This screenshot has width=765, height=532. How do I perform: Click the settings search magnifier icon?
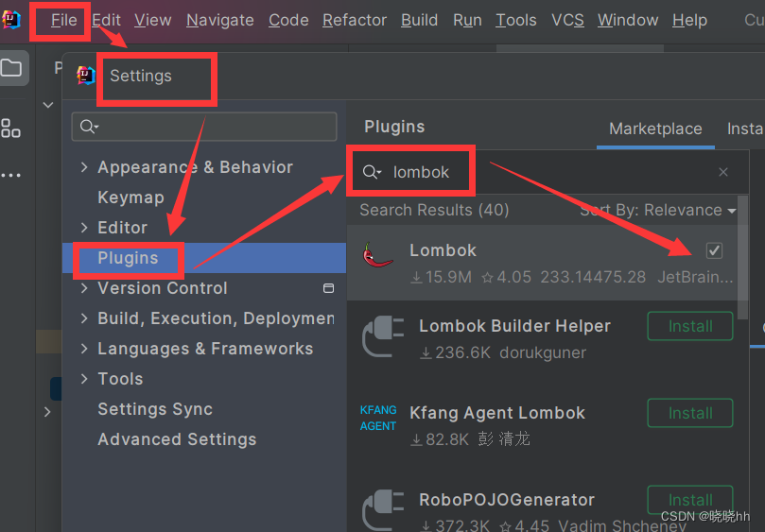point(89,127)
